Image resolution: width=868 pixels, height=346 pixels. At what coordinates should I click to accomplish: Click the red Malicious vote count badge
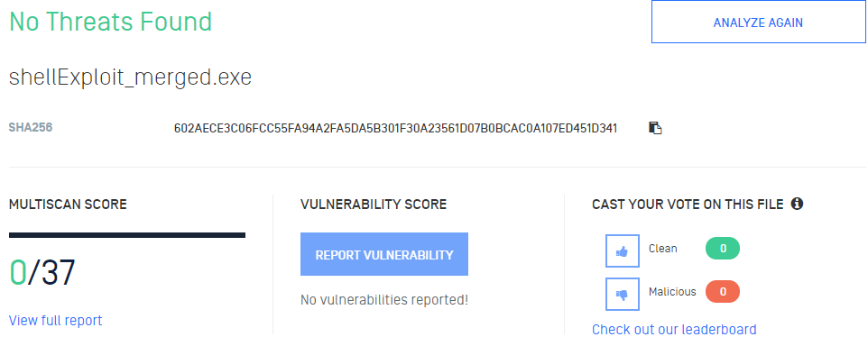[x=723, y=292]
